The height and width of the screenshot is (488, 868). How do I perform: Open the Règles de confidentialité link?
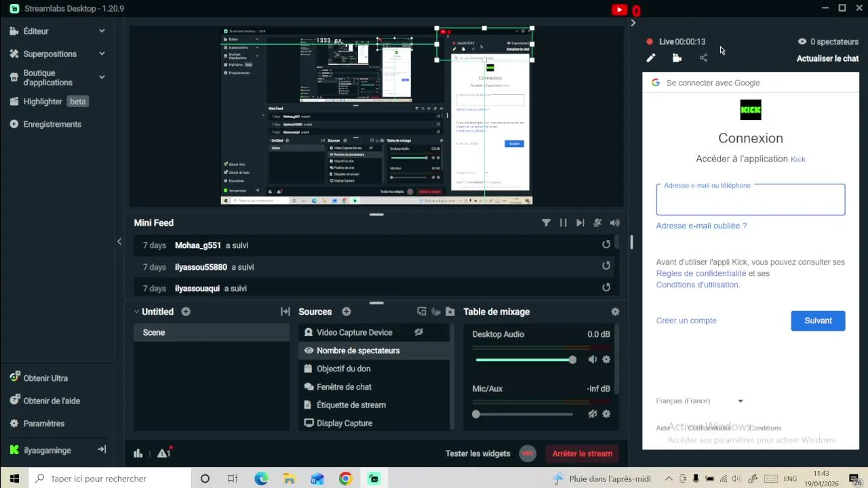pyautogui.click(x=701, y=274)
